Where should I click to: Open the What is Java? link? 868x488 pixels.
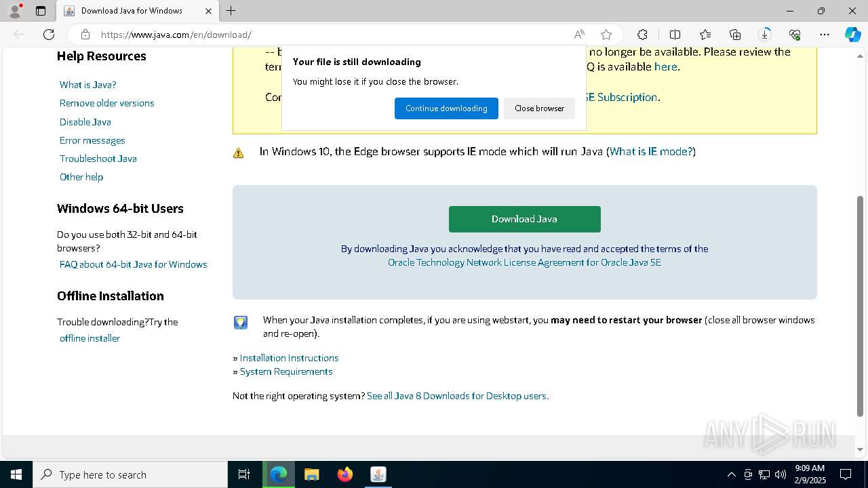point(88,85)
